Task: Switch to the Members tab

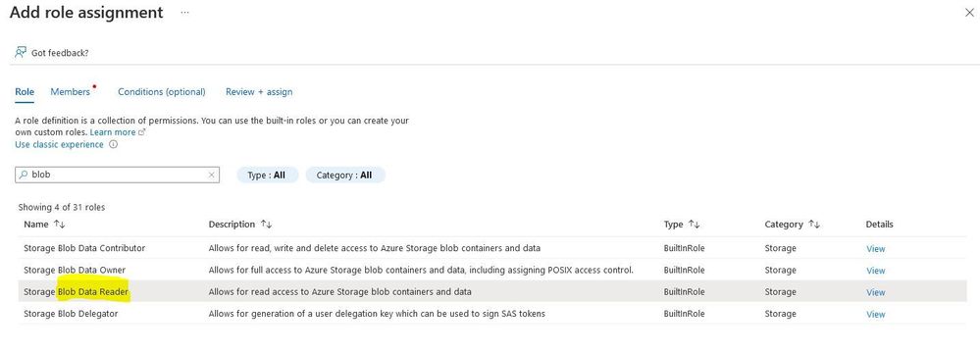Action: click(71, 92)
